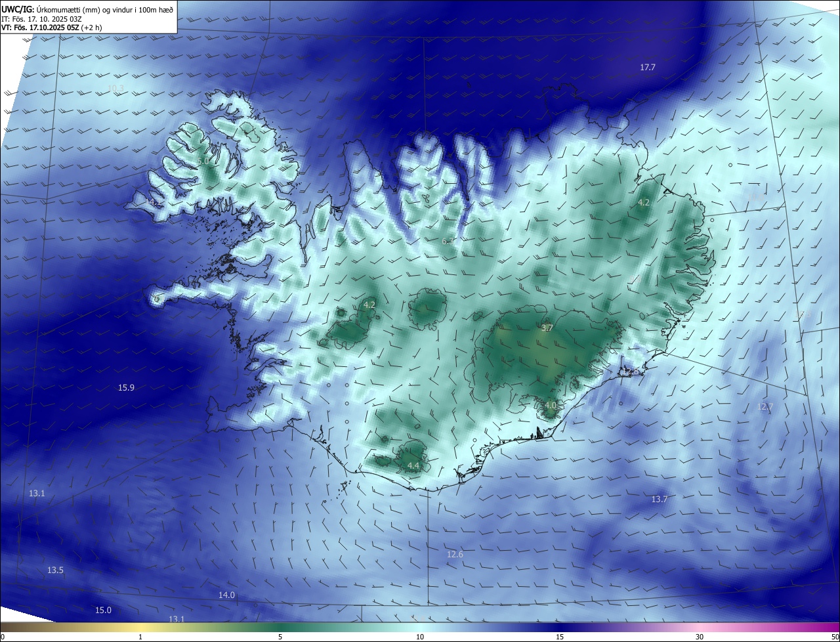
Task: Click the colorbar tick labeled 15
Action: [560, 637]
